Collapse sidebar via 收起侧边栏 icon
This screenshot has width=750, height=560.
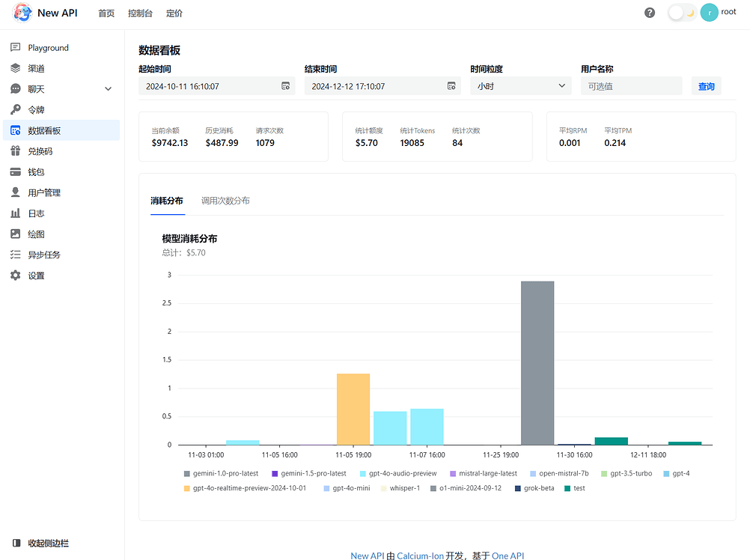16,543
